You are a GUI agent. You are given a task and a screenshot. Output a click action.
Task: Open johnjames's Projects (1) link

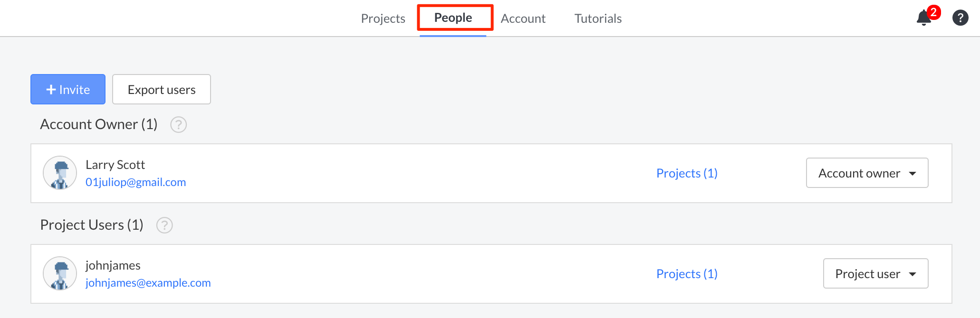click(687, 274)
